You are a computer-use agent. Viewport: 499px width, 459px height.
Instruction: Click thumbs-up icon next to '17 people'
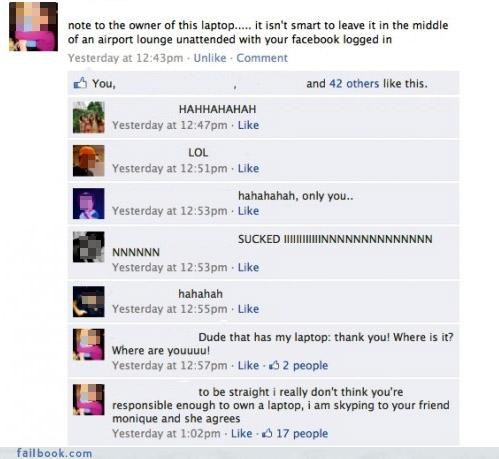click(x=267, y=433)
